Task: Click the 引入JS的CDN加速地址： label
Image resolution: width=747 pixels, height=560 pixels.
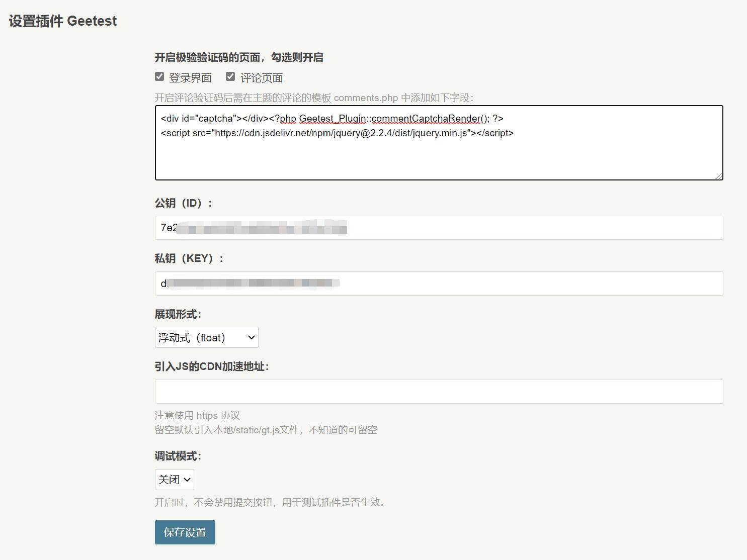Action: click(x=212, y=366)
